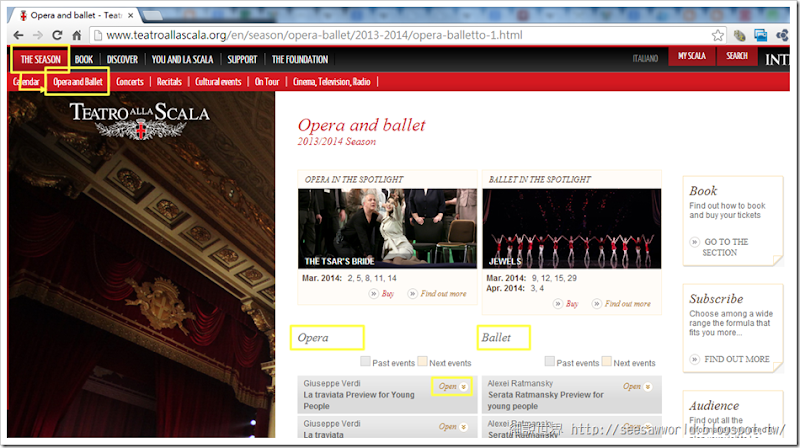This screenshot has height=448, width=800.
Task: Expand Serata Ratmansky Preview for young people with Open
Action: (x=637, y=386)
